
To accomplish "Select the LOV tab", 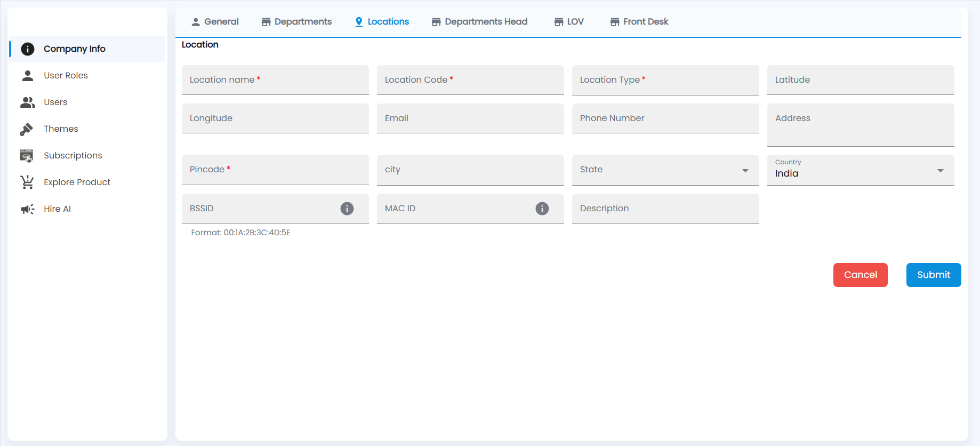I will click(x=569, y=22).
